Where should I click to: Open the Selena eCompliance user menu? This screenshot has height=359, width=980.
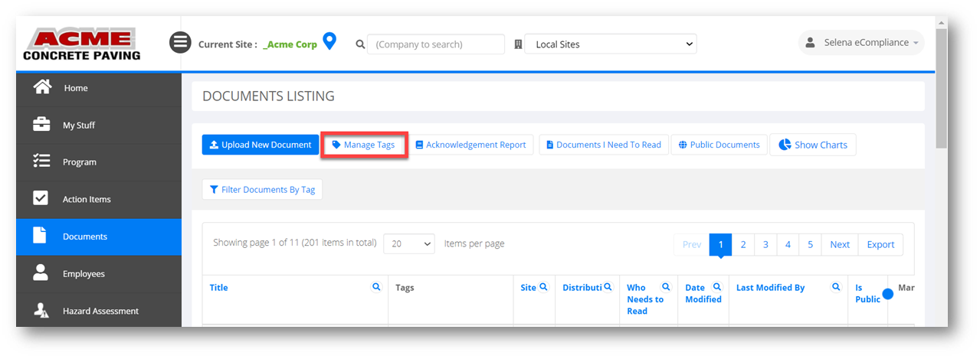(861, 43)
